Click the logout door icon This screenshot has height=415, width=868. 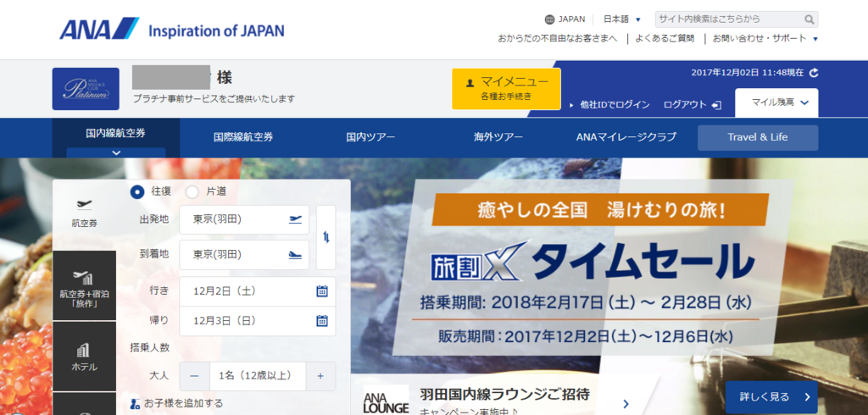click(717, 104)
